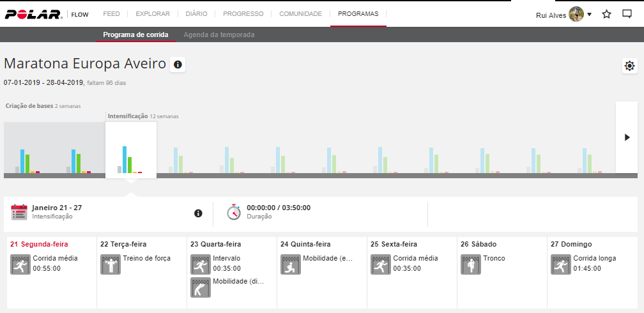Click the favorites star icon

(607, 14)
